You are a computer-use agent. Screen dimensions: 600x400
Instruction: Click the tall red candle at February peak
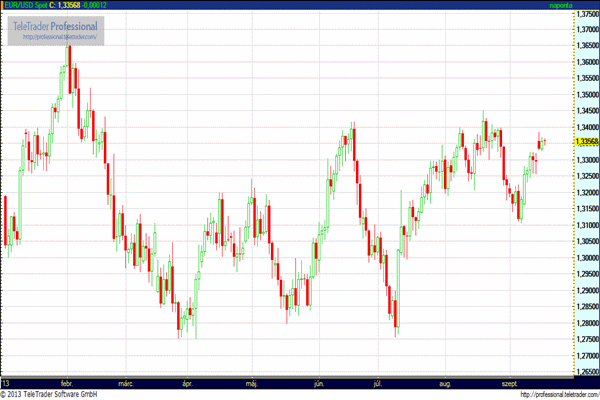click(x=69, y=70)
